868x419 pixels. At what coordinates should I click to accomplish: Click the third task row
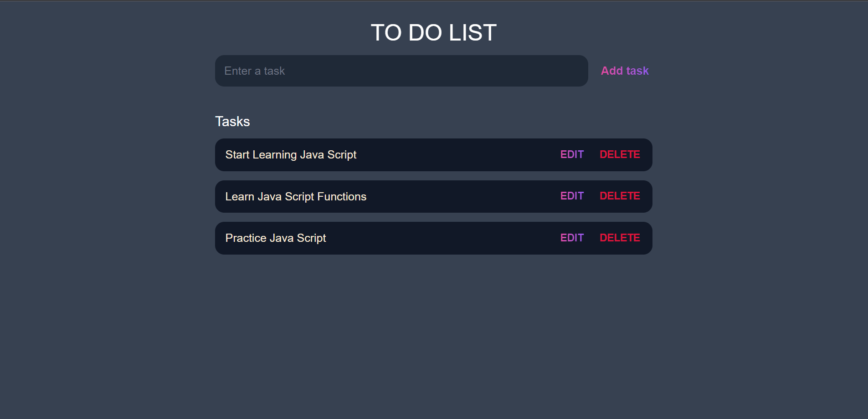(433, 238)
